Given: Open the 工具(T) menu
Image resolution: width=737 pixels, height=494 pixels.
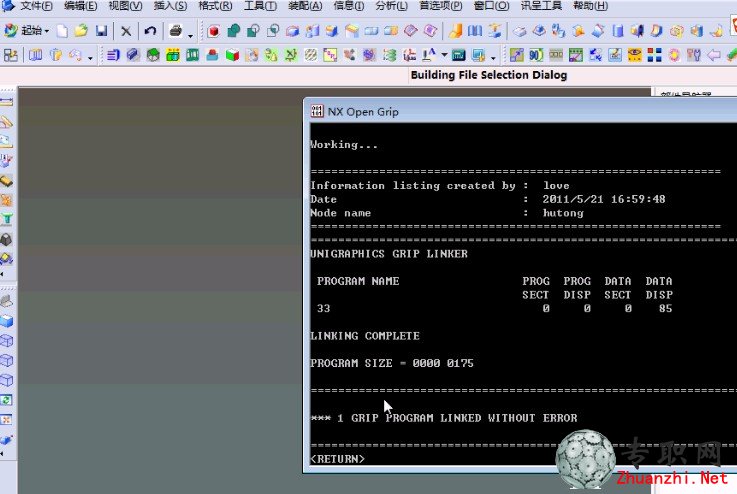Looking at the screenshot, I should point(260,6).
